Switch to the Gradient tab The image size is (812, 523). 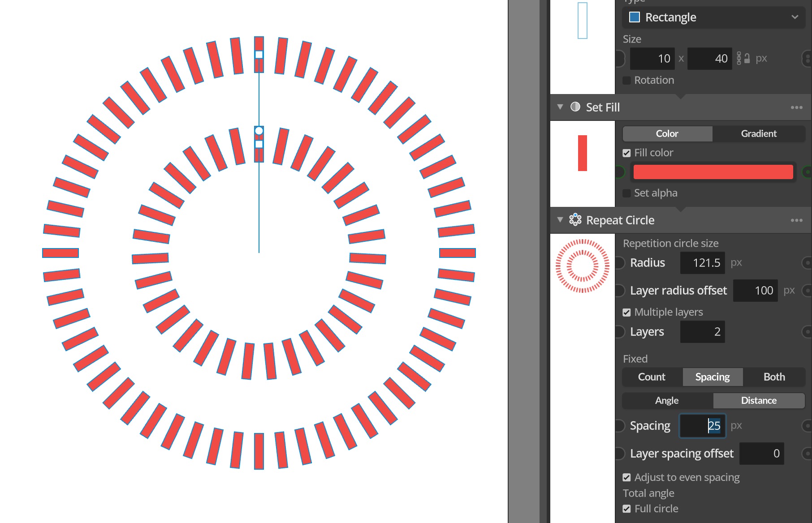[759, 133]
